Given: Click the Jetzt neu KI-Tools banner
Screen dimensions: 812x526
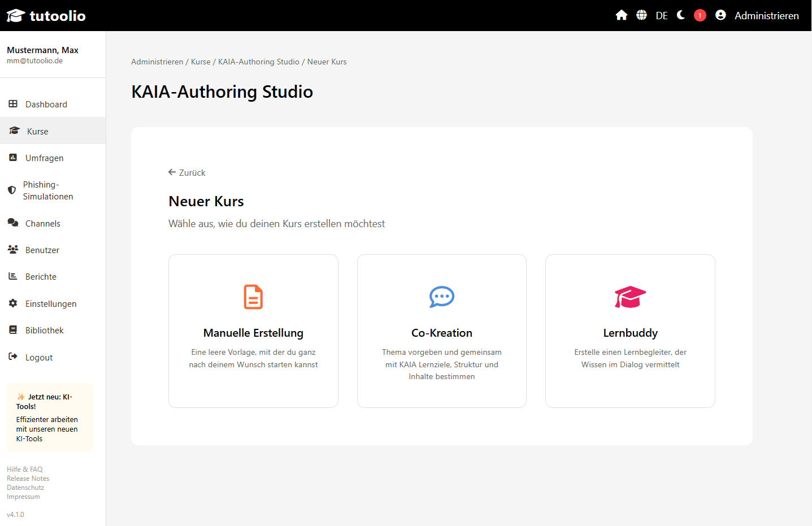Looking at the screenshot, I should (50, 418).
